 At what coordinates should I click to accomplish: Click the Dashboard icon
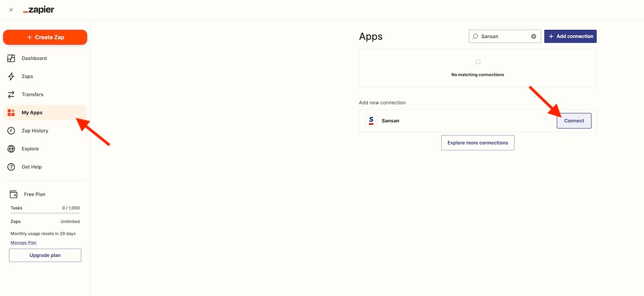click(11, 58)
